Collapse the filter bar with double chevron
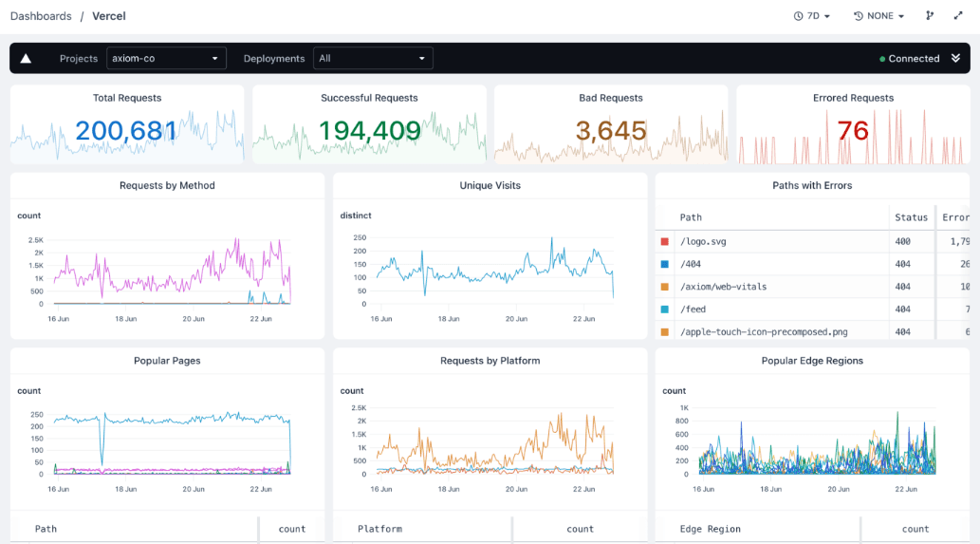Viewport: 980px width, 544px height. (956, 59)
